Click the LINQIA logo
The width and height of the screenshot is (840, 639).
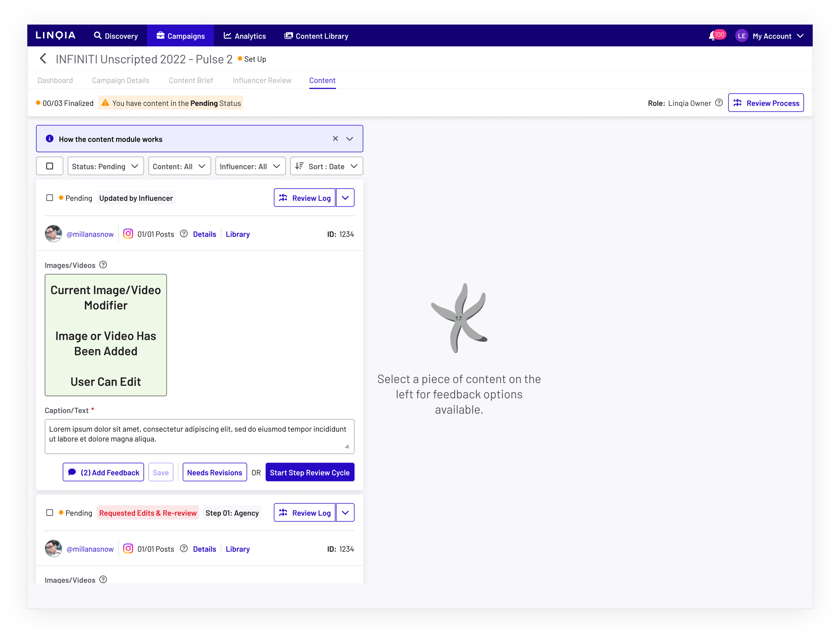[x=55, y=35]
